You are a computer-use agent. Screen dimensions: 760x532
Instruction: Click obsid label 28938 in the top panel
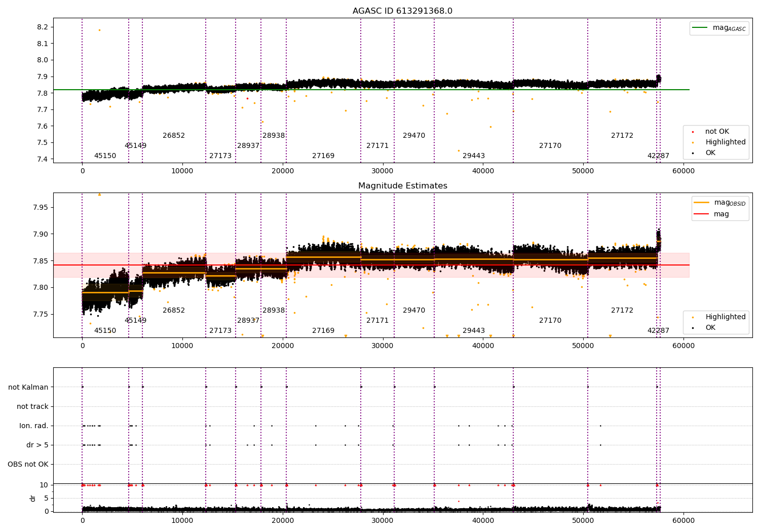[274, 136]
